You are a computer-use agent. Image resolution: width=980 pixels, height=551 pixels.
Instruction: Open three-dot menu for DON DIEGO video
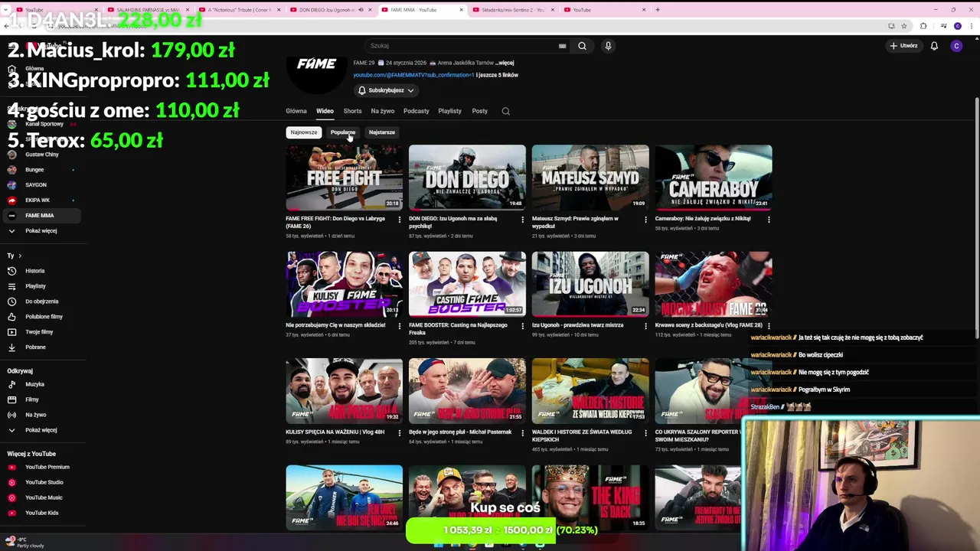pyautogui.click(x=522, y=220)
